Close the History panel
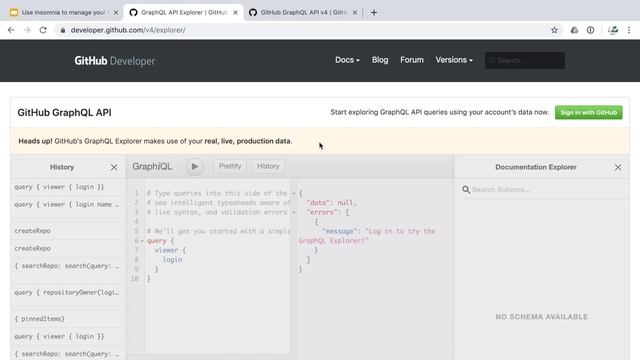 click(x=114, y=167)
